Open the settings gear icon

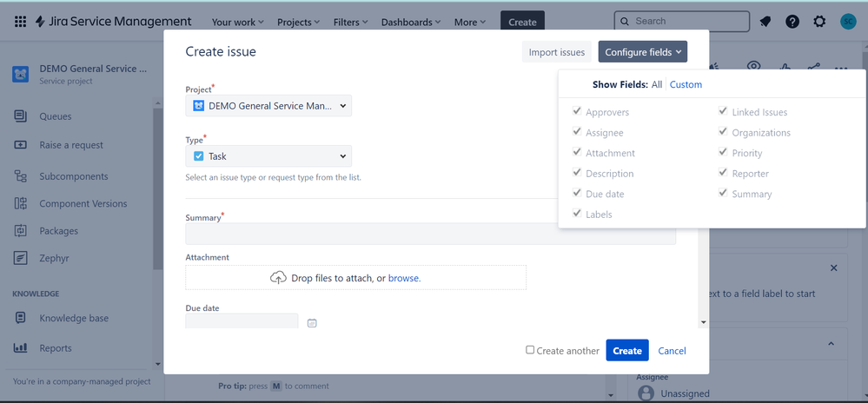819,22
